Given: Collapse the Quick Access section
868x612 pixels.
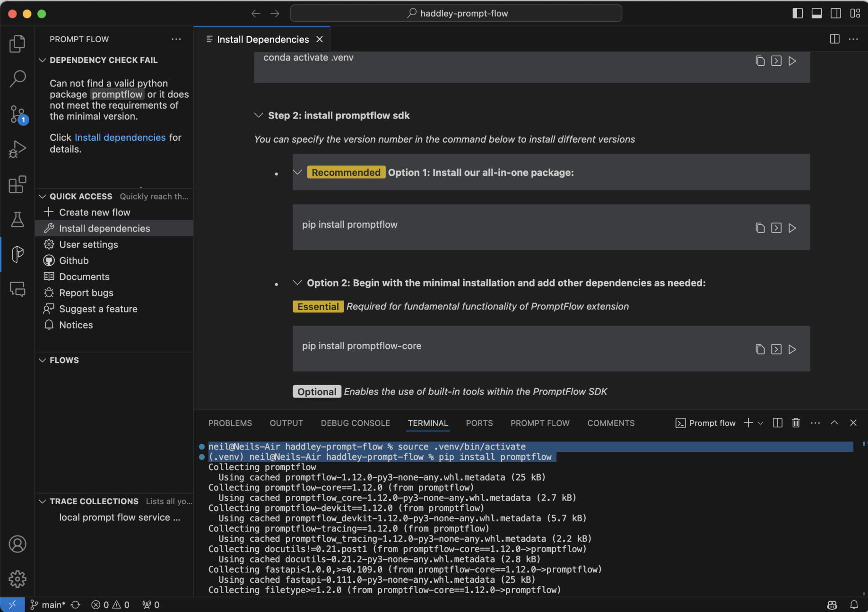Looking at the screenshot, I should [43, 197].
